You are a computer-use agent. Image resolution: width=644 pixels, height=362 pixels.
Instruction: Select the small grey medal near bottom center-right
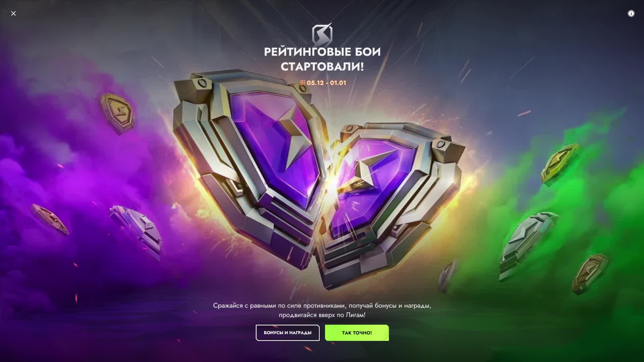coord(448,276)
